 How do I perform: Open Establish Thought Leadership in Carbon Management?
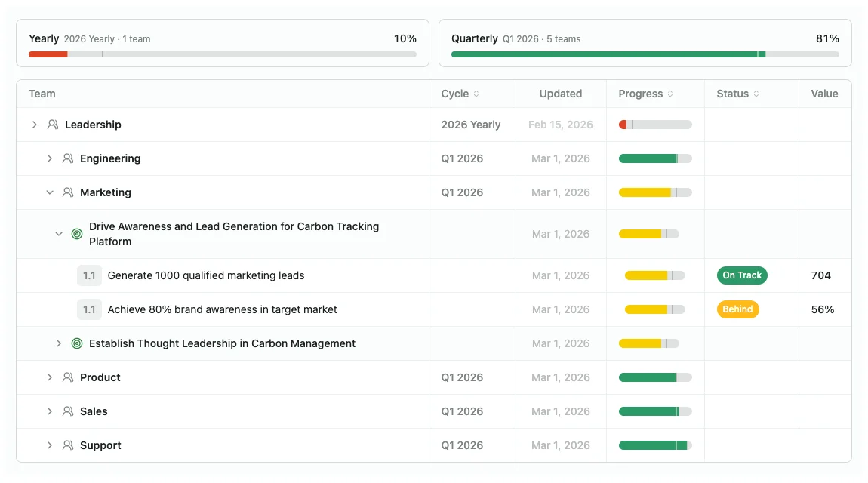tap(222, 343)
